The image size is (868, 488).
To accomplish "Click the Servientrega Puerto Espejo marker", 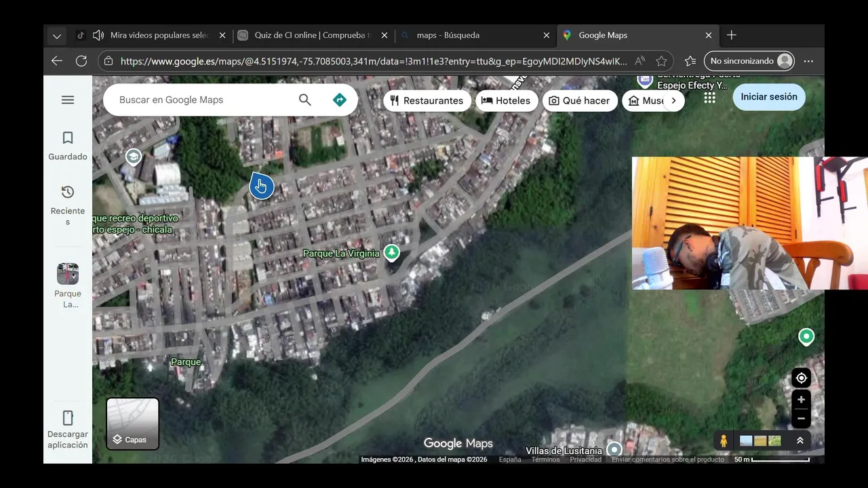I will coord(645,81).
